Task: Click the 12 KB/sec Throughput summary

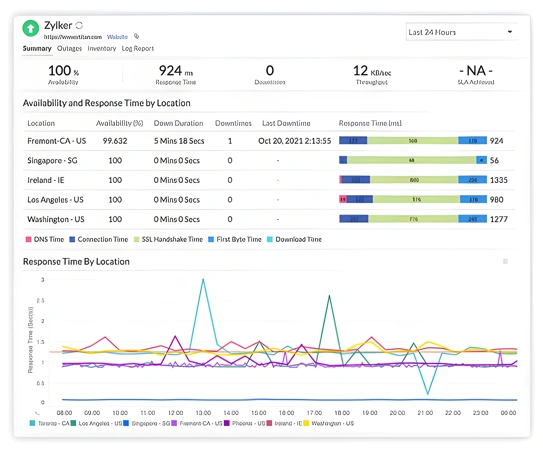Action: click(x=372, y=74)
